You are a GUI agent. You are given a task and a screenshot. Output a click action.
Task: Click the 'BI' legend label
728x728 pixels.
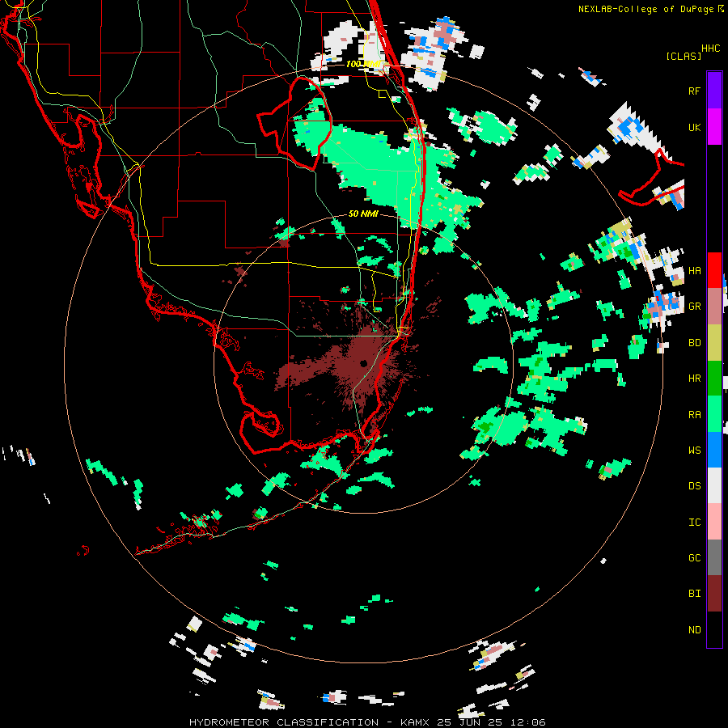point(694,594)
